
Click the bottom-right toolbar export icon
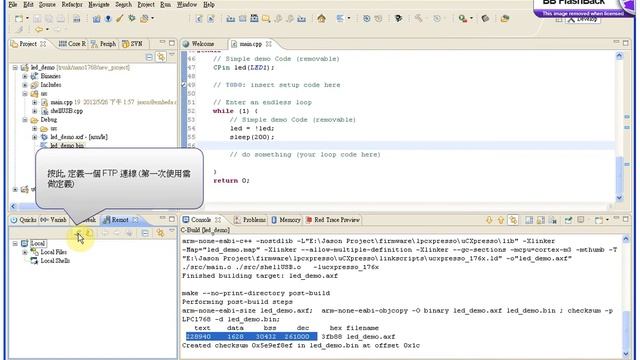[505, 18]
